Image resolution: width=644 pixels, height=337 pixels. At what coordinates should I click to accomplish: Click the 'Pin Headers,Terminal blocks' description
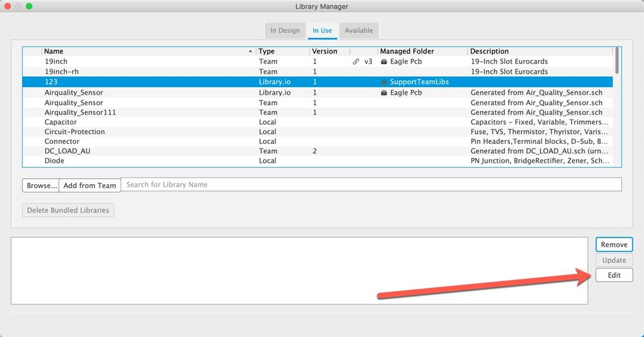coord(539,141)
